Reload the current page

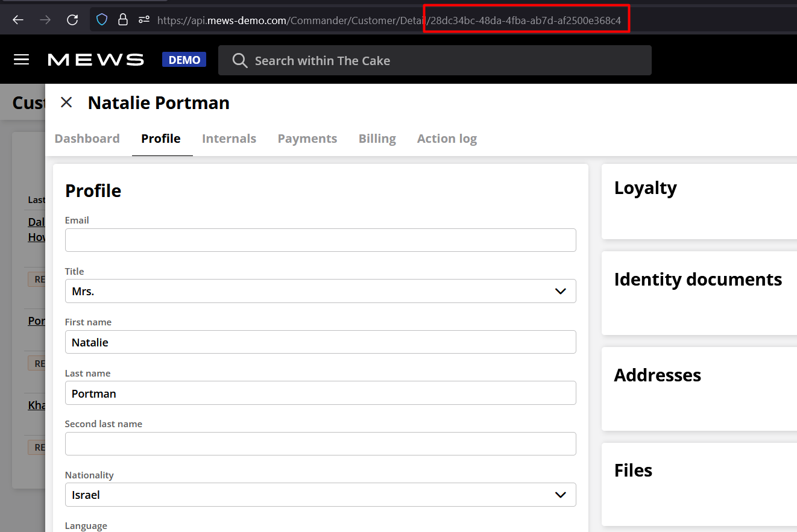(x=72, y=20)
